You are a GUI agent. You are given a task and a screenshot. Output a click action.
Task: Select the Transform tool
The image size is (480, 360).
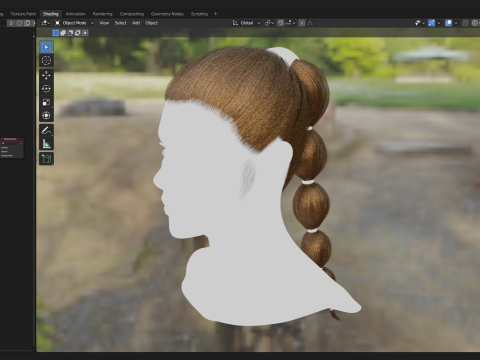tap(46, 115)
